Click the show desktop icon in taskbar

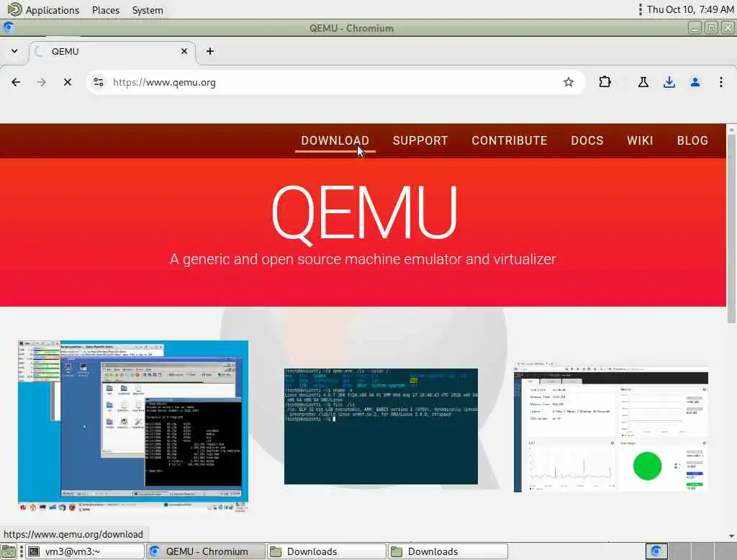tap(9, 551)
